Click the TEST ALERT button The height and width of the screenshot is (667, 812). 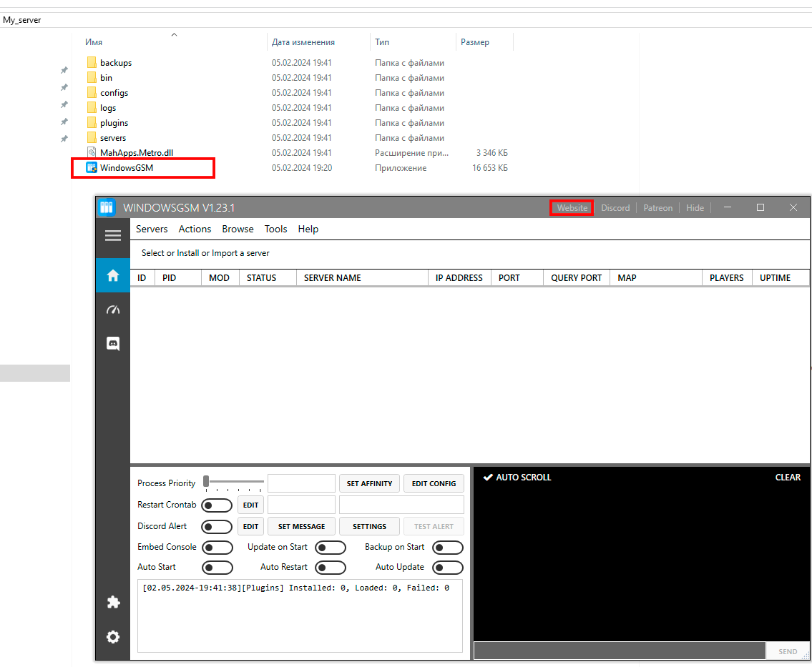coord(434,526)
